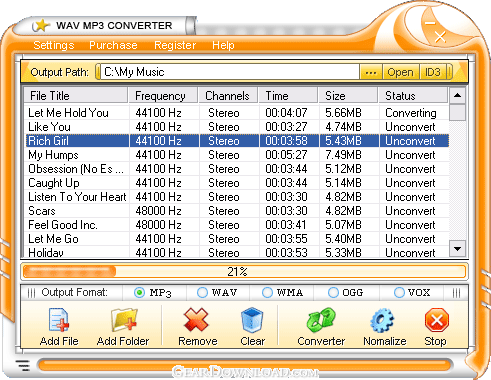Select the MP3 output format
This screenshot has width=491, height=380.
click(x=139, y=293)
